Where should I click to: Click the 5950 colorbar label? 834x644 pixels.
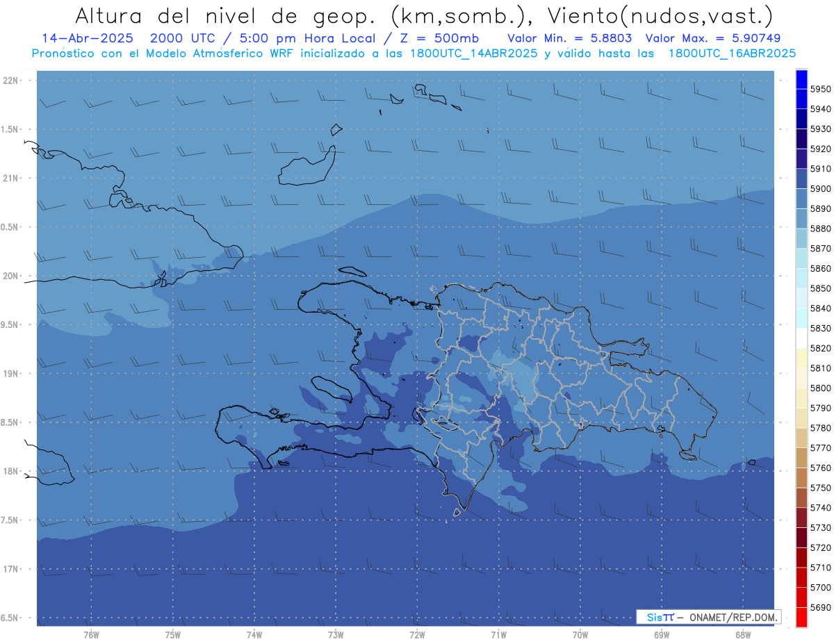[821, 89]
